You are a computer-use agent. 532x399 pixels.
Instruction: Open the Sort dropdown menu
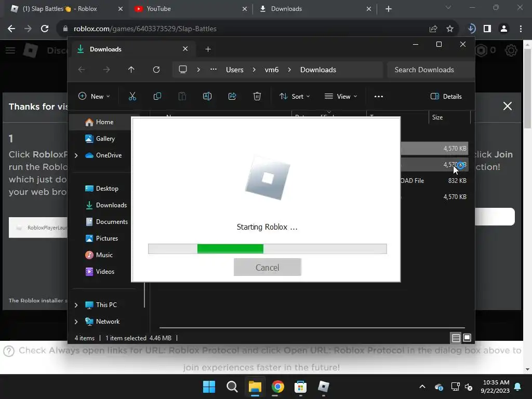point(295,96)
